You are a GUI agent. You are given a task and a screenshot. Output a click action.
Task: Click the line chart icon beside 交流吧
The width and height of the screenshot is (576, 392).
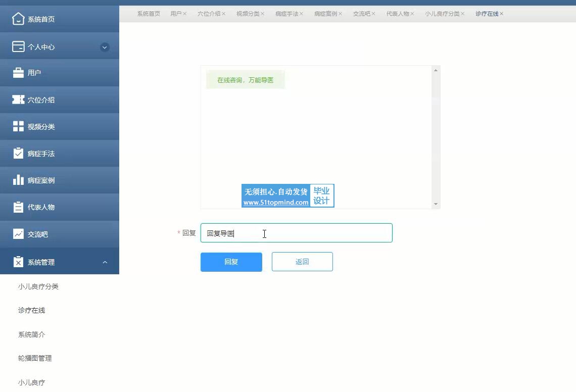[18, 234]
